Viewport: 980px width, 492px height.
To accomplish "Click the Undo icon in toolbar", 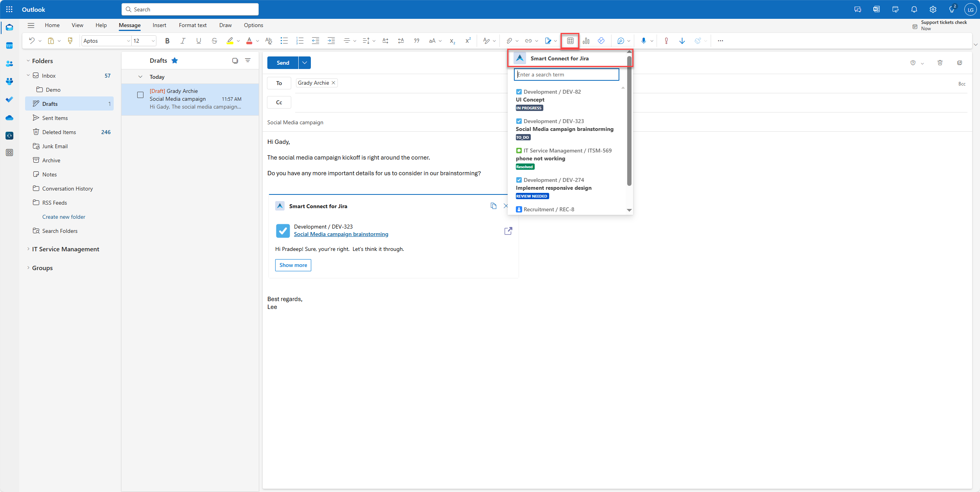I will [32, 41].
